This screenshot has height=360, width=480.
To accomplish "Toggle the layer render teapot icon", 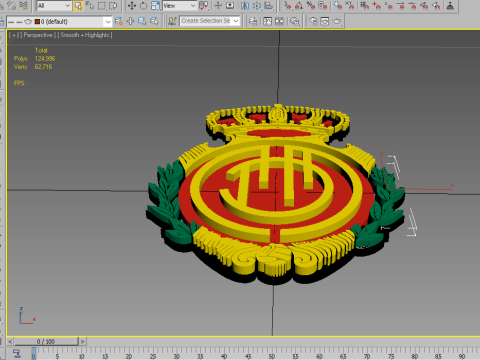I will pyautogui.click(x=28, y=22).
